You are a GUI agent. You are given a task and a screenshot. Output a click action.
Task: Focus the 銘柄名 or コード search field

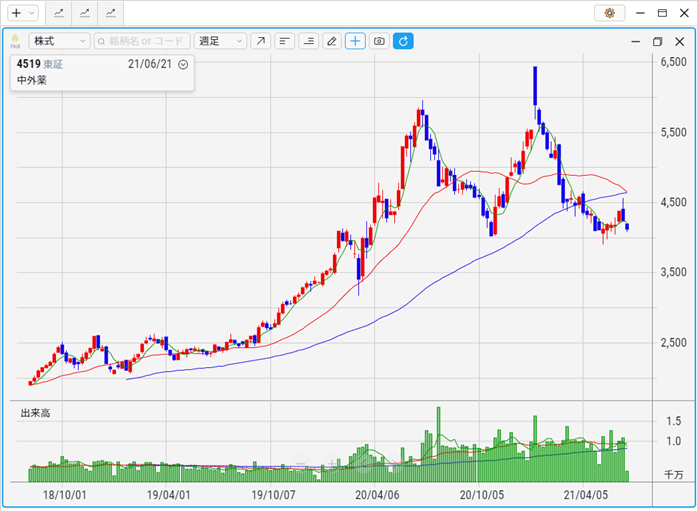[x=142, y=41]
